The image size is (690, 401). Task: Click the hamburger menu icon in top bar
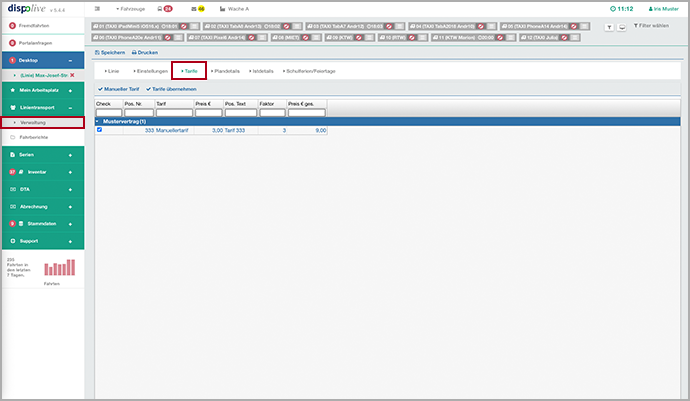97,9
